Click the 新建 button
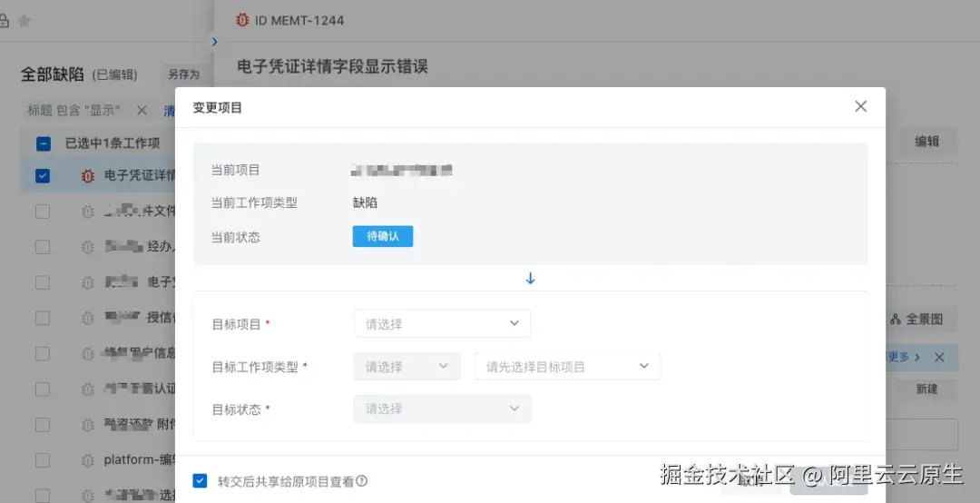The width and height of the screenshot is (980, 503). pyautogui.click(x=926, y=390)
